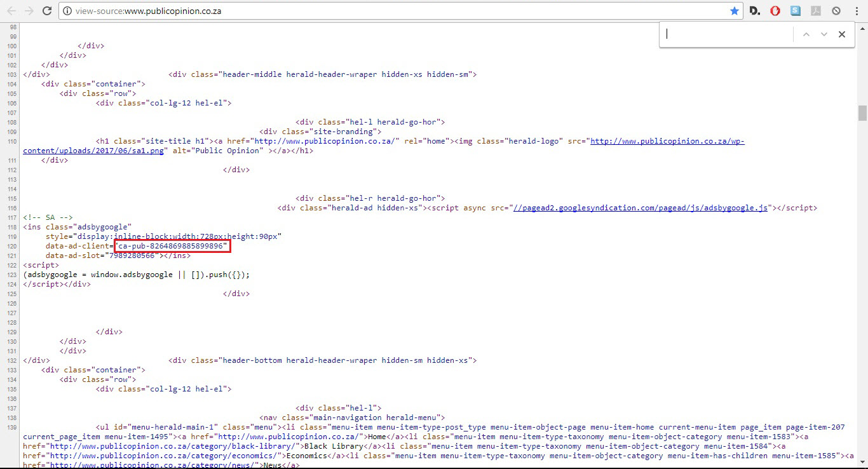Go back using the browser back arrow
This screenshot has width=868, height=469.
[11, 11]
